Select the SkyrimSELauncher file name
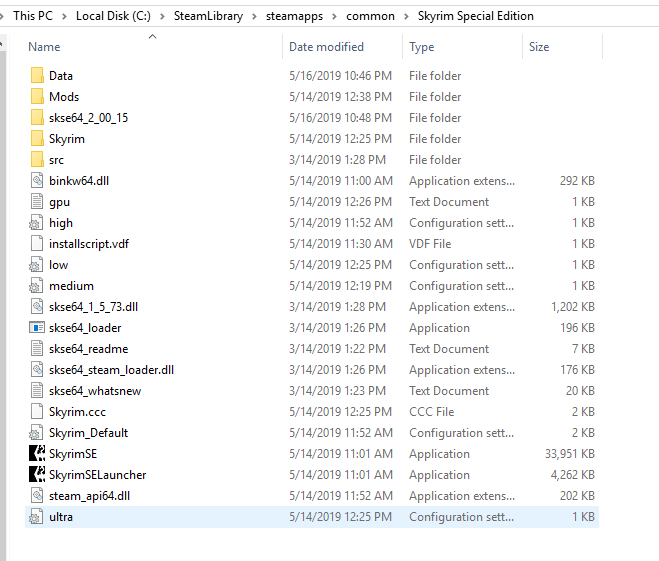This screenshot has width=659, height=561. [x=98, y=475]
